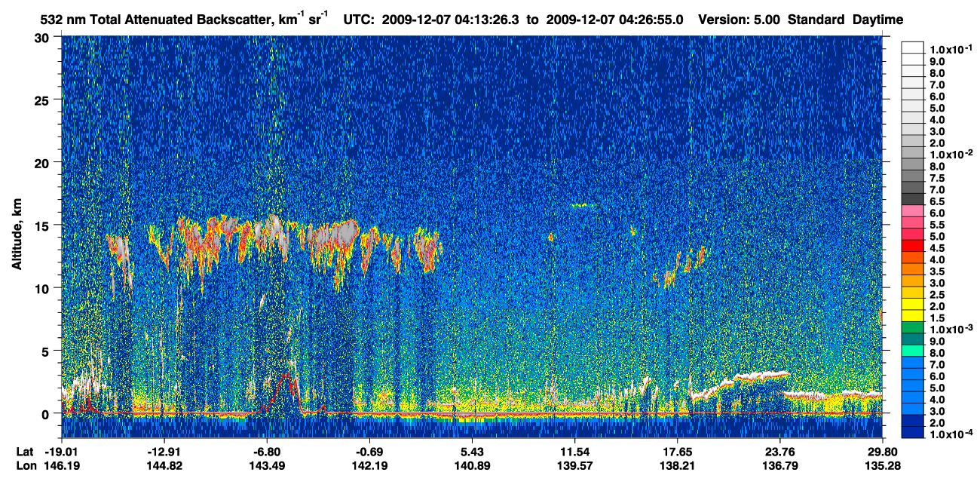The width and height of the screenshot is (980, 503).
Task: Click the longitude value '139.57'
Action: pos(574,465)
